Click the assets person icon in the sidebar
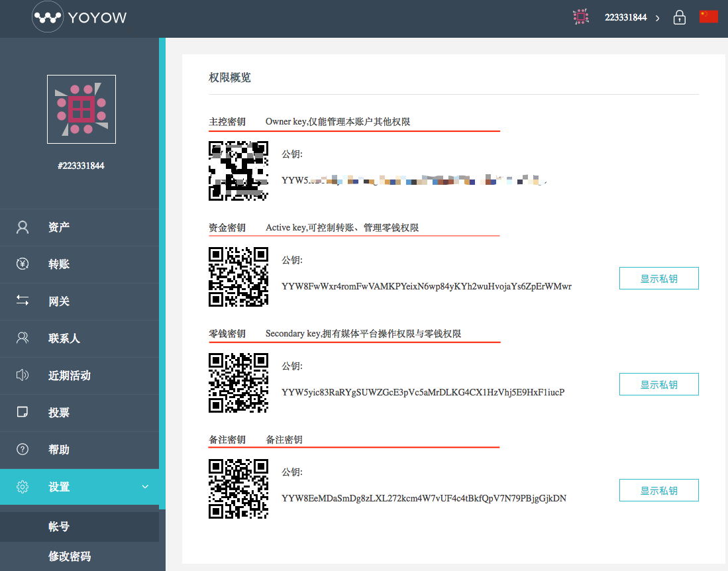Viewport: 728px width, 571px height. pyautogui.click(x=23, y=227)
